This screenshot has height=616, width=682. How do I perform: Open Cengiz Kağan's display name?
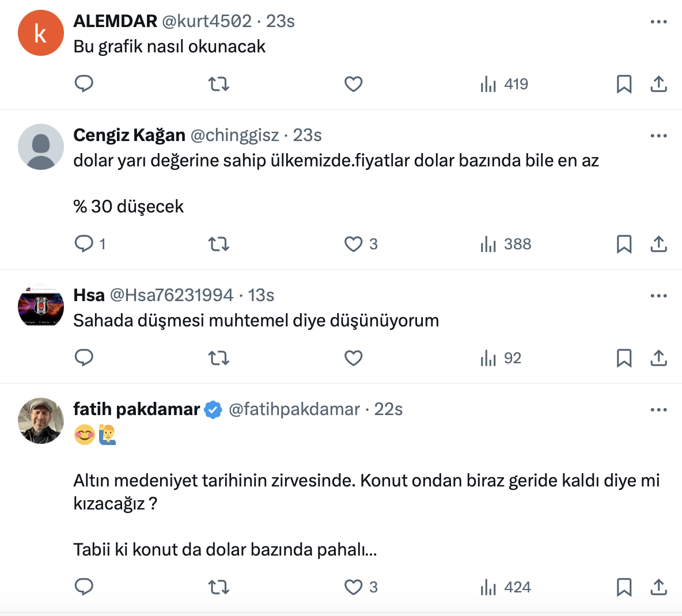point(129,135)
